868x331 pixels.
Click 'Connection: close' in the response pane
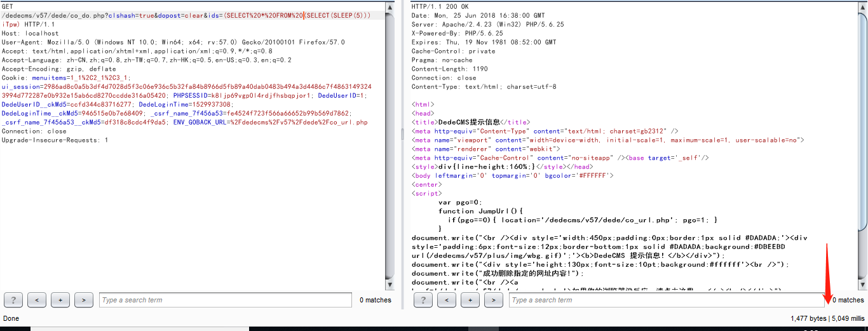[x=444, y=78]
